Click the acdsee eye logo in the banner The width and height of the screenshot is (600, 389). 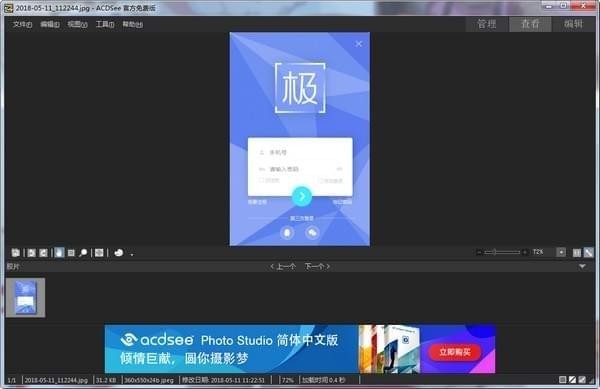[129, 339]
